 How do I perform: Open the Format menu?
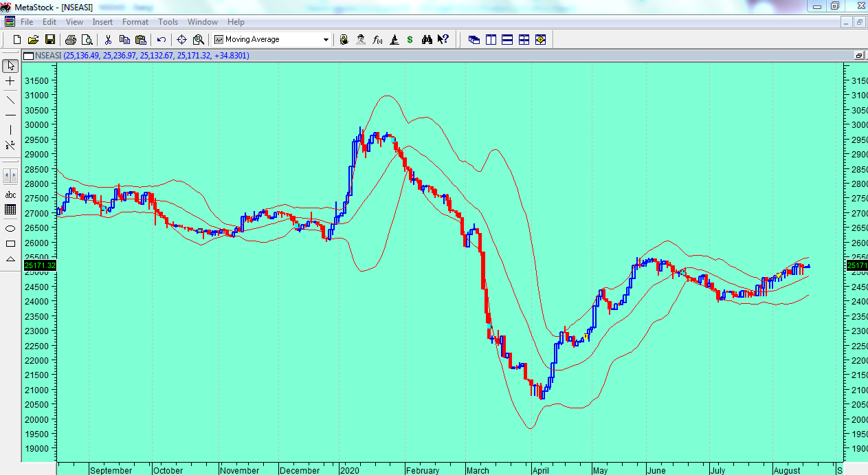click(135, 22)
